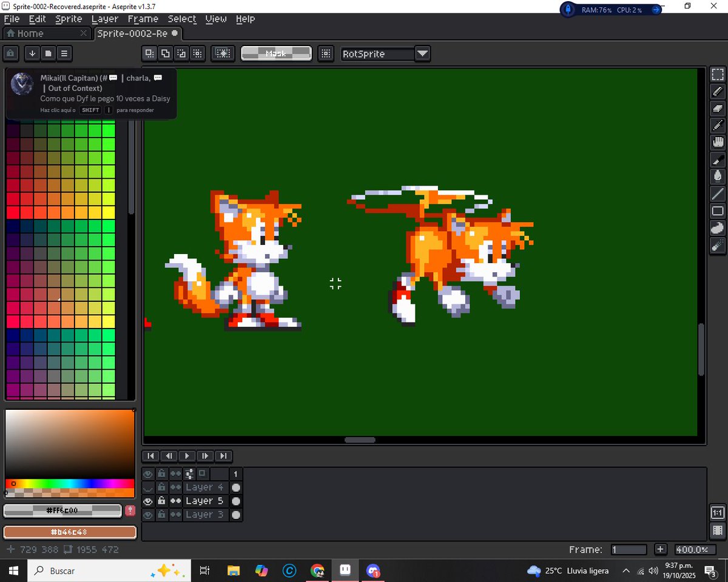Click the foreground color swatch #FF6C00
Viewport: 728px width, 582px height.
61,510
